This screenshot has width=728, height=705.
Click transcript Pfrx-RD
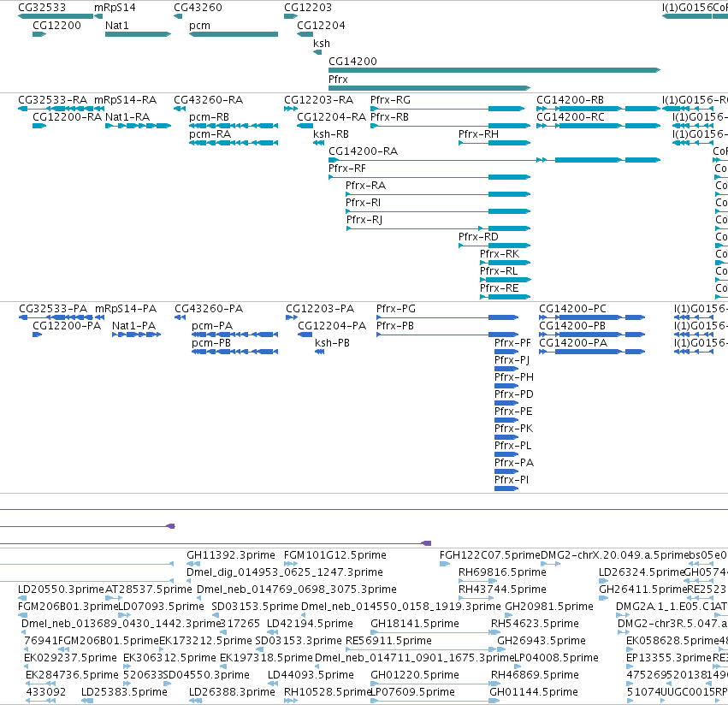[494, 246]
